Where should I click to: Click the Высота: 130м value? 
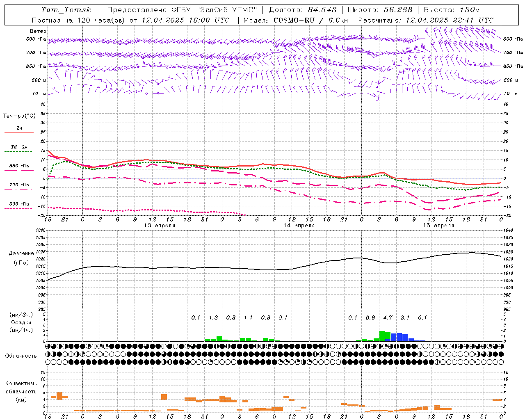point(452,10)
